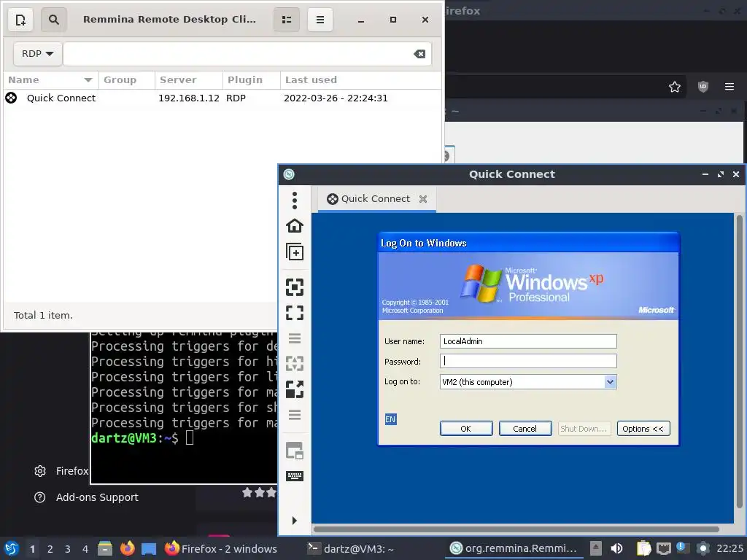This screenshot has height=560, width=747.
Task: Create a new connection profile in Remmina
Action: (20, 20)
